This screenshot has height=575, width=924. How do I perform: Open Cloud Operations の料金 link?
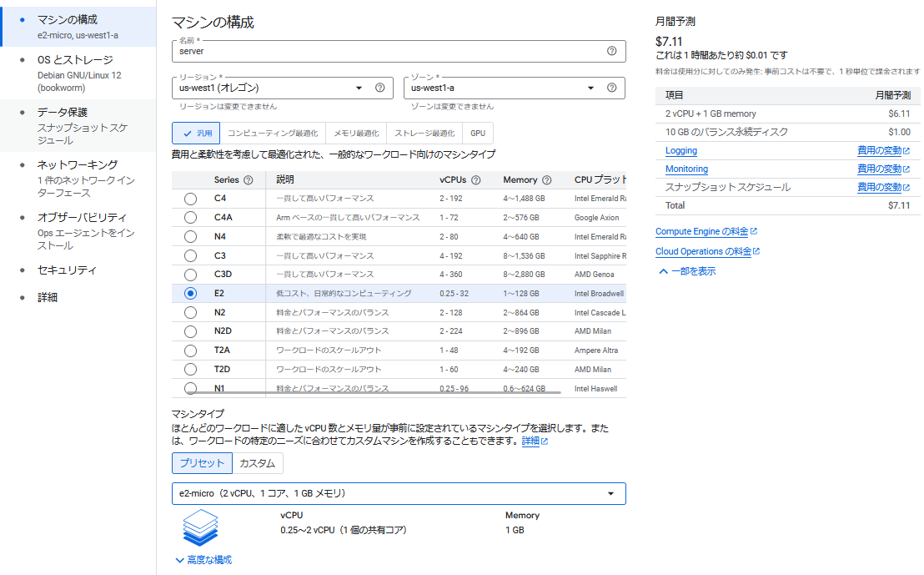point(707,252)
